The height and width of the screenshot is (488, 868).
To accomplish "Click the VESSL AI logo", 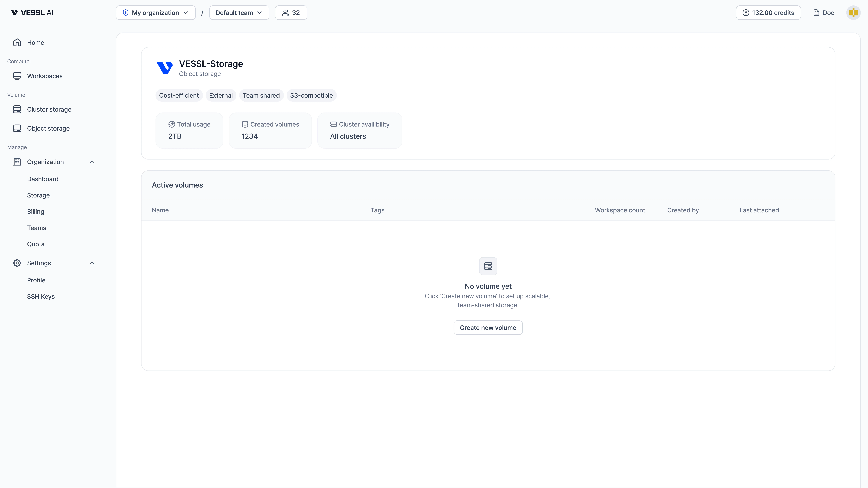I will pyautogui.click(x=32, y=12).
